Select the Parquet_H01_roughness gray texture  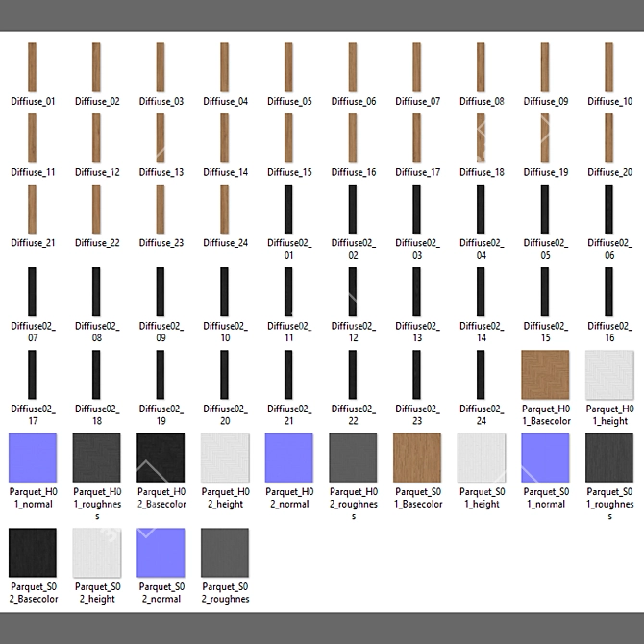(97, 457)
